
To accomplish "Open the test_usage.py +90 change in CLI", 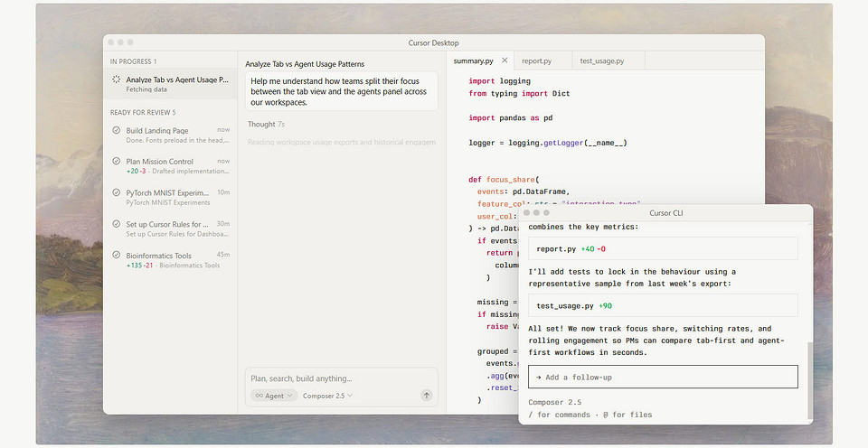I will [663, 305].
